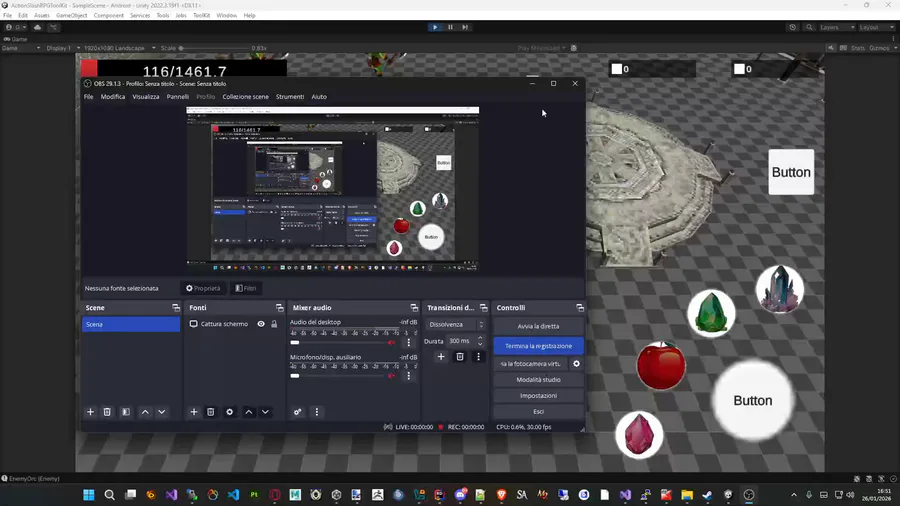Open Game view mode dropdown
This screenshot has width=900, height=506.
[21, 48]
